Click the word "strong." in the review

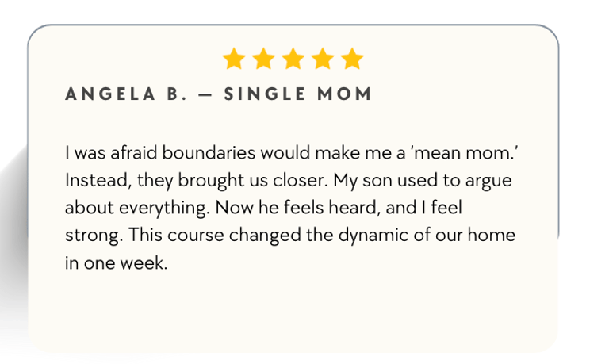(91, 236)
